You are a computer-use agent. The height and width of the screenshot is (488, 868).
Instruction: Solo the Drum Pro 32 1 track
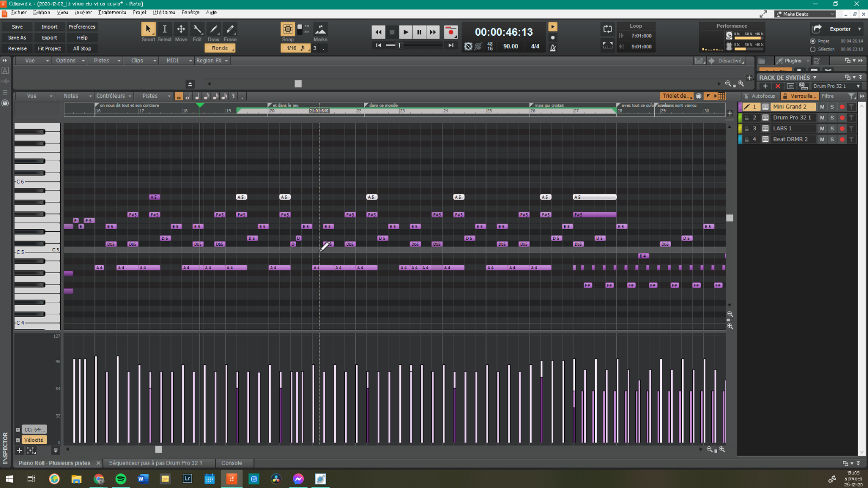tap(832, 118)
